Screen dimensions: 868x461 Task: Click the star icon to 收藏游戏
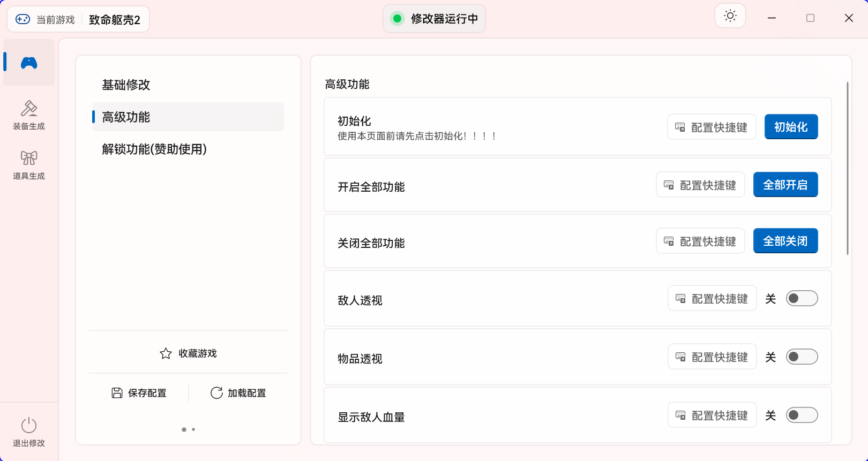coord(166,353)
